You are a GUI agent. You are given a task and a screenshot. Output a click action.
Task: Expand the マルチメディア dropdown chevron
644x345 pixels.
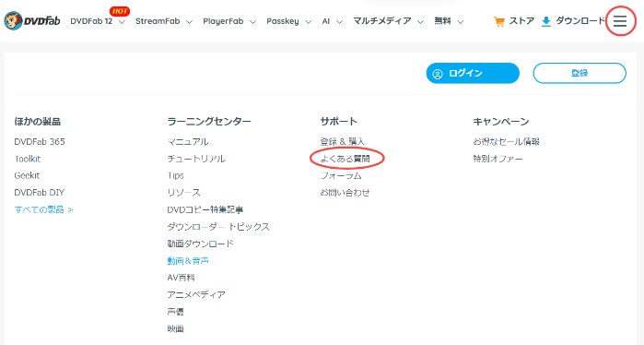[420, 22]
